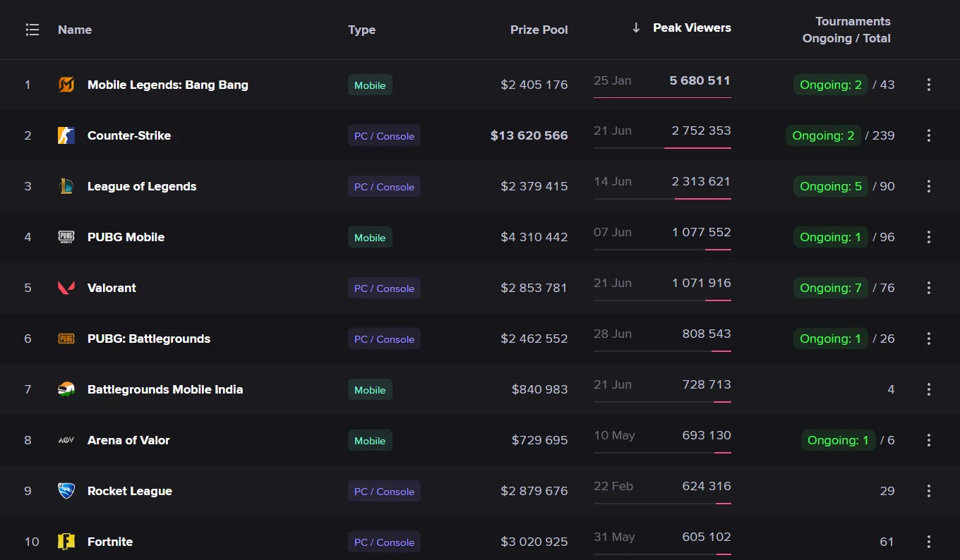Screen dimensions: 960x560
Task: Open more options for Arena of Valor
Action: (x=929, y=440)
